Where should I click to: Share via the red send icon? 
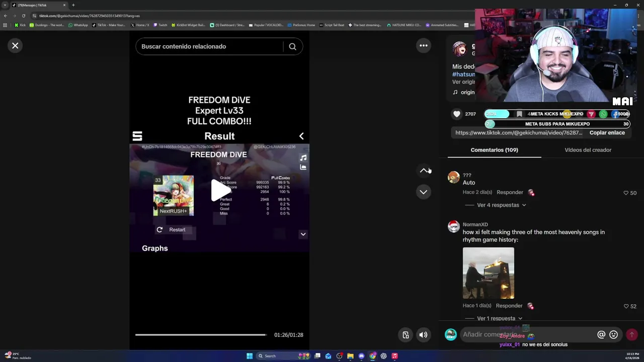[x=591, y=114]
